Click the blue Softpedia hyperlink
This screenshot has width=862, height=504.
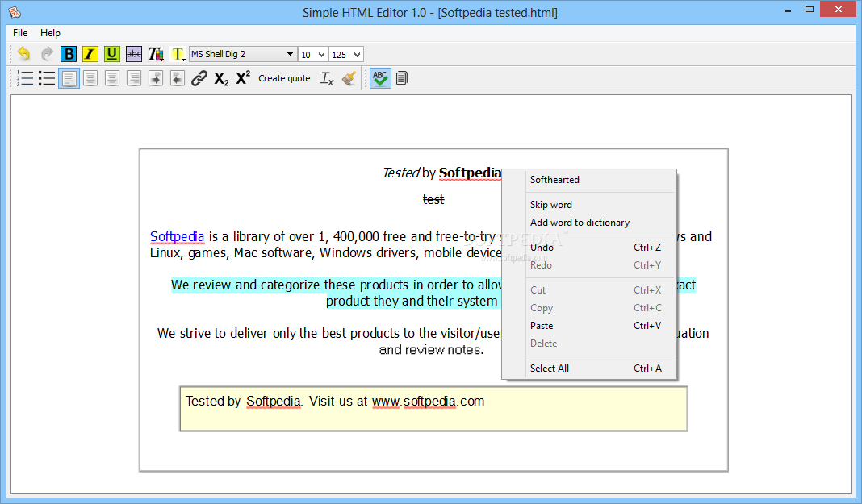[x=177, y=236]
